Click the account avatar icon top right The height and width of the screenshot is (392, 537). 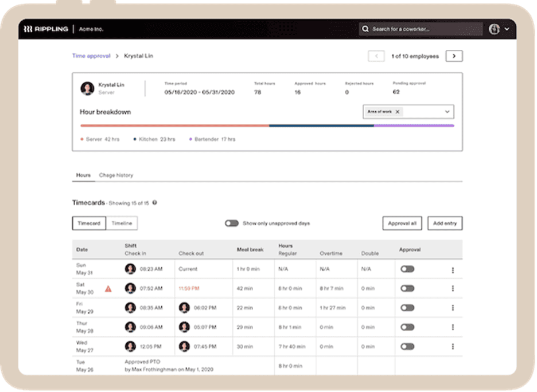(x=493, y=29)
